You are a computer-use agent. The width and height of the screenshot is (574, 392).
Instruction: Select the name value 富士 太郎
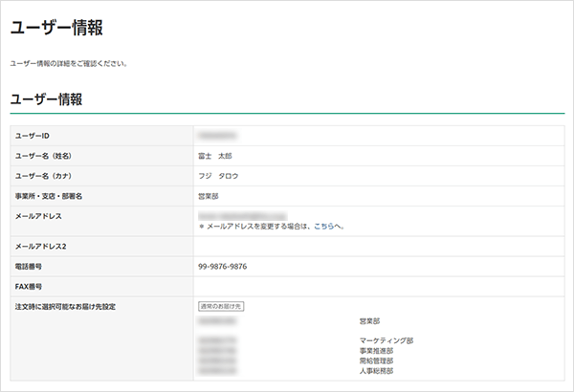(x=215, y=156)
